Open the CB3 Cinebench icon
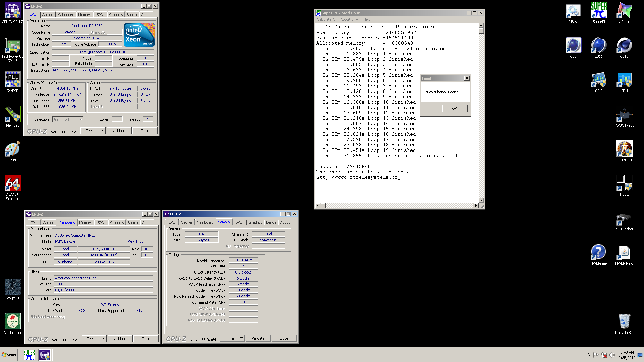The image size is (644, 362). click(x=573, y=48)
